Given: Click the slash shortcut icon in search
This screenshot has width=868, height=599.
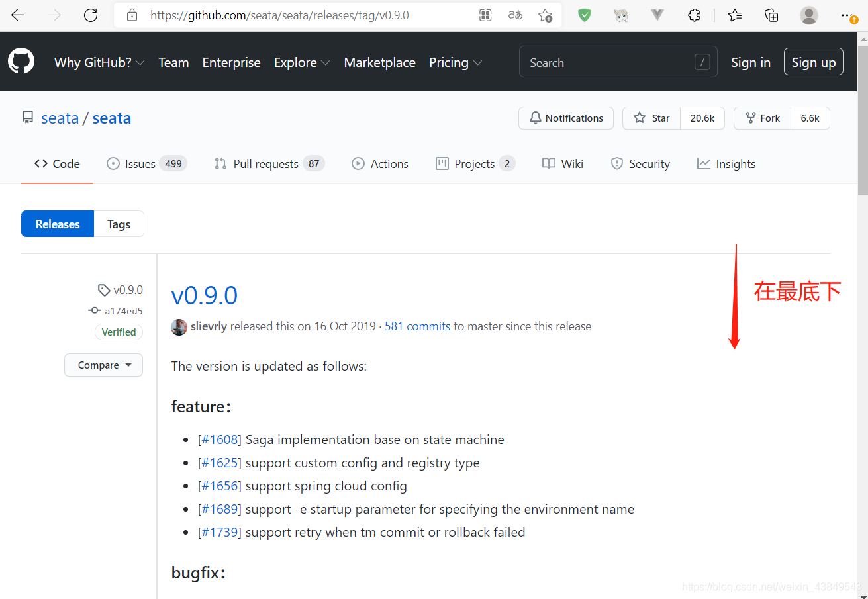Looking at the screenshot, I should pos(702,62).
